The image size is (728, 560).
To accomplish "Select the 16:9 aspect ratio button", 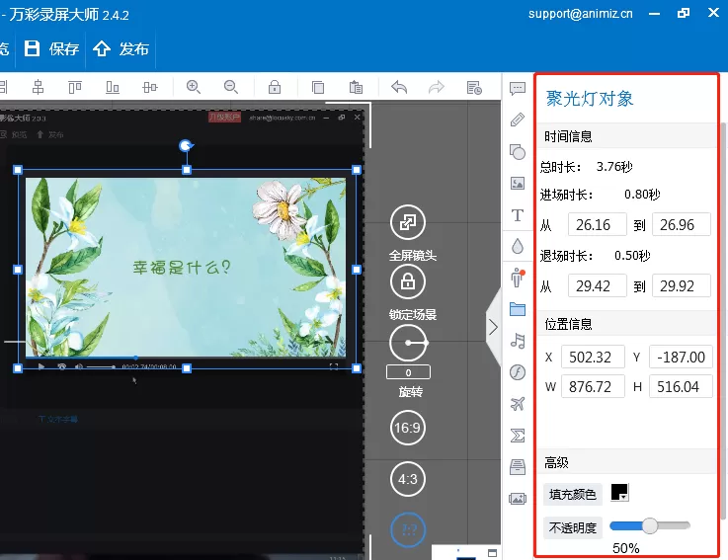I will click(408, 428).
